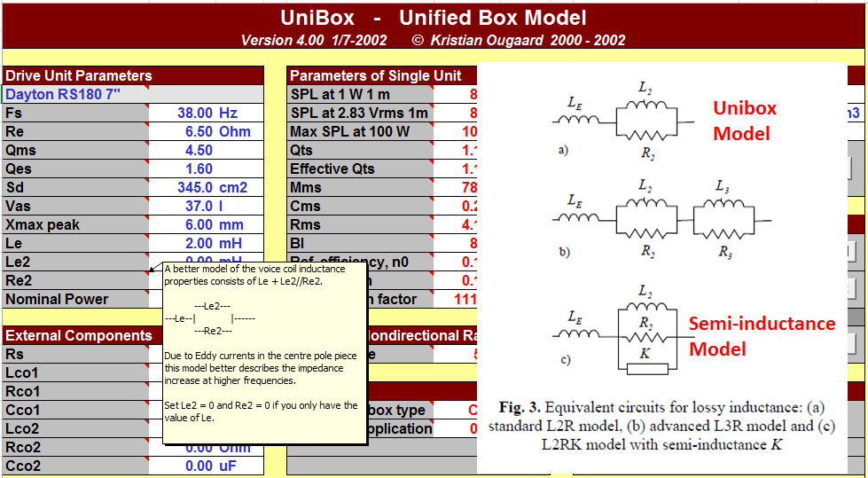Select the Cco1 label cell
This screenshot has height=478, width=868.
coord(76,411)
